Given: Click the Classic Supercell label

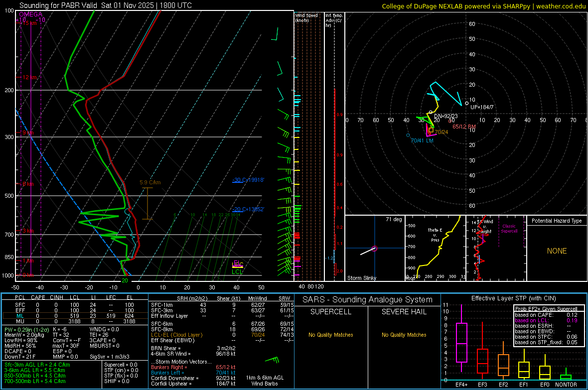Looking at the screenshot, I should click(509, 229).
